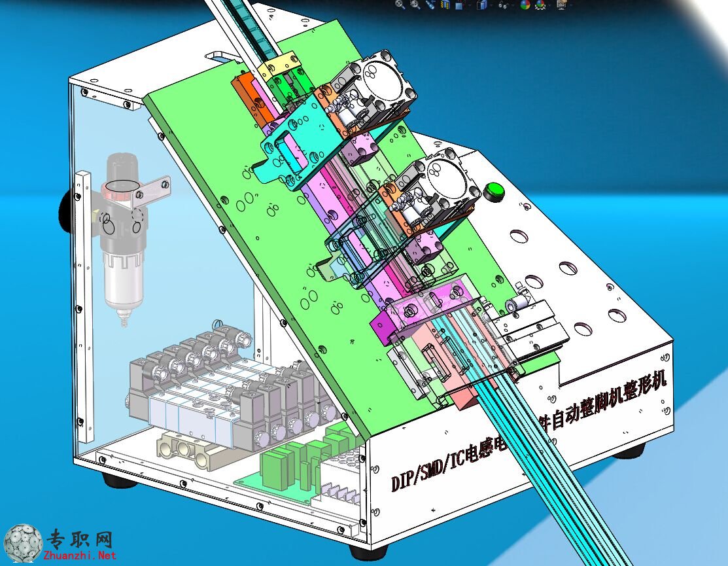This screenshot has width=728, height=566.
Task: Click the Display Style cube icon
Action: coord(482,5)
